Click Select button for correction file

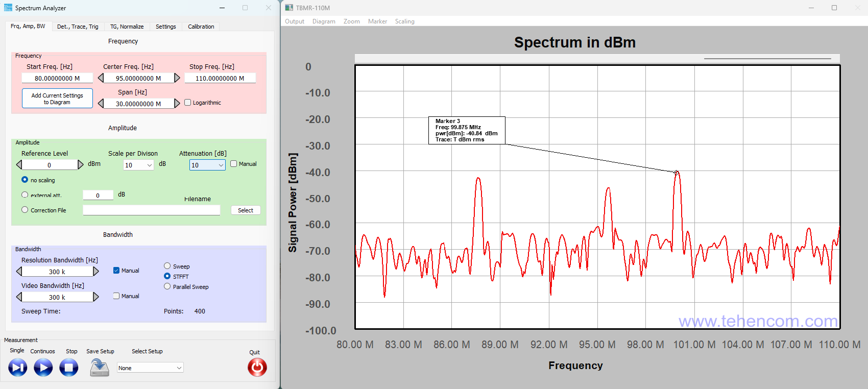coord(246,210)
